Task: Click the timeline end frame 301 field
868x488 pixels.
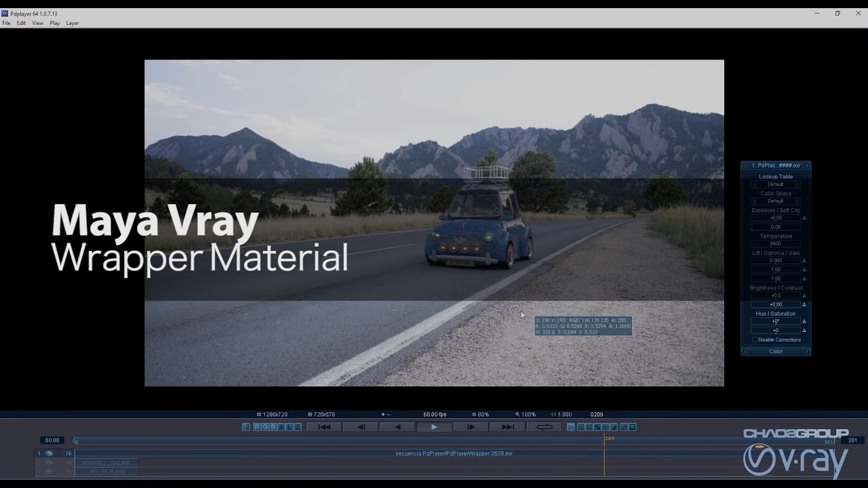Action: (x=852, y=441)
